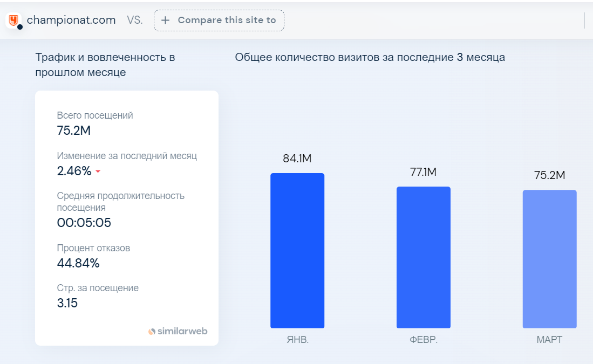This screenshot has width=593, height=364.
Task: Click 'Общее количество визитов' chart heading
Action: tap(370, 57)
